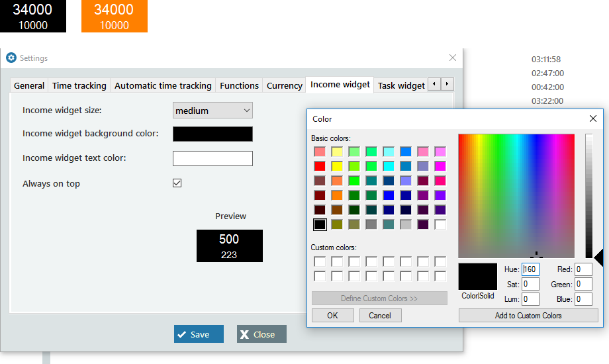Click the X icon on Close button
The height and width of the screenshot is (364, 609).
point(245,334)
